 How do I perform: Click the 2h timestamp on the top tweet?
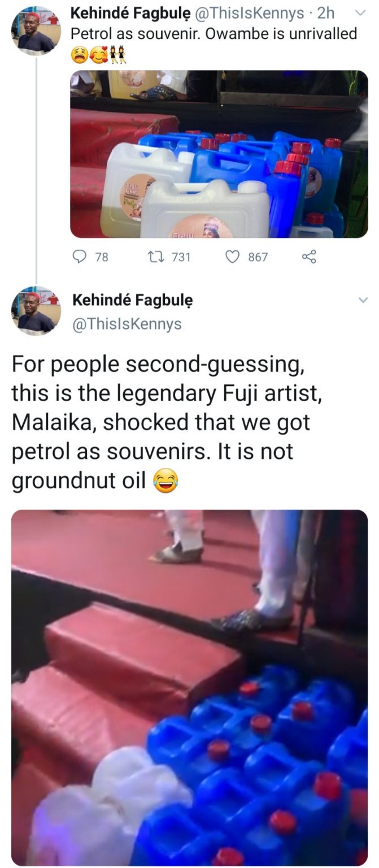(x=326, y=14)
